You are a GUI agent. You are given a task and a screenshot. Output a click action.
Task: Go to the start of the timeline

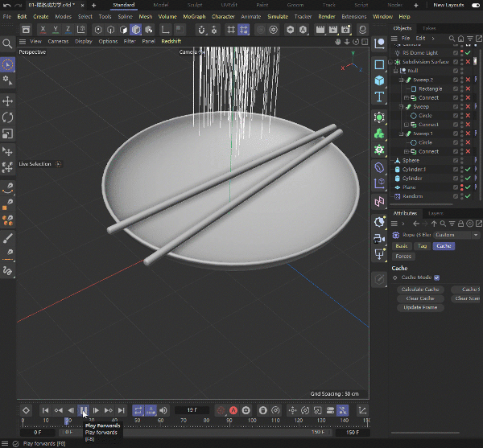tap(46, 410)
